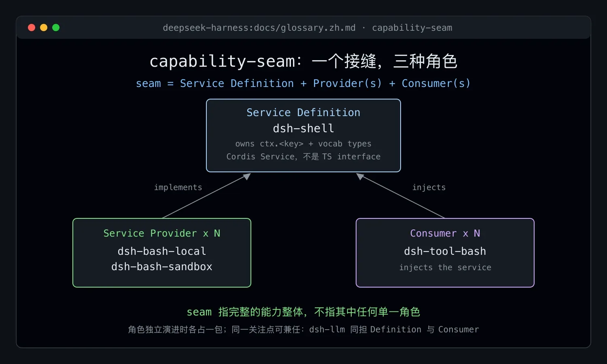This screenshot has height=364, width=607.
Task: Click the 'implements' arrow label
Action: pos(178,187)
